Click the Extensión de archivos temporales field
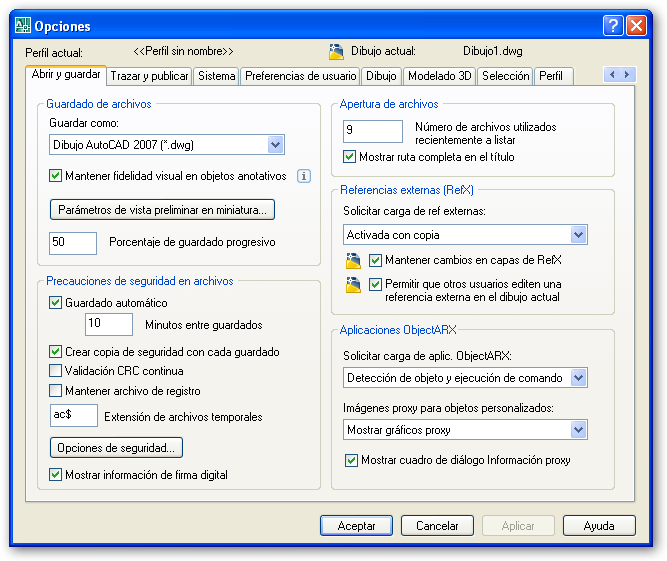Image resolution: width=667 pixels, height=561 pixels. (74, 415)
